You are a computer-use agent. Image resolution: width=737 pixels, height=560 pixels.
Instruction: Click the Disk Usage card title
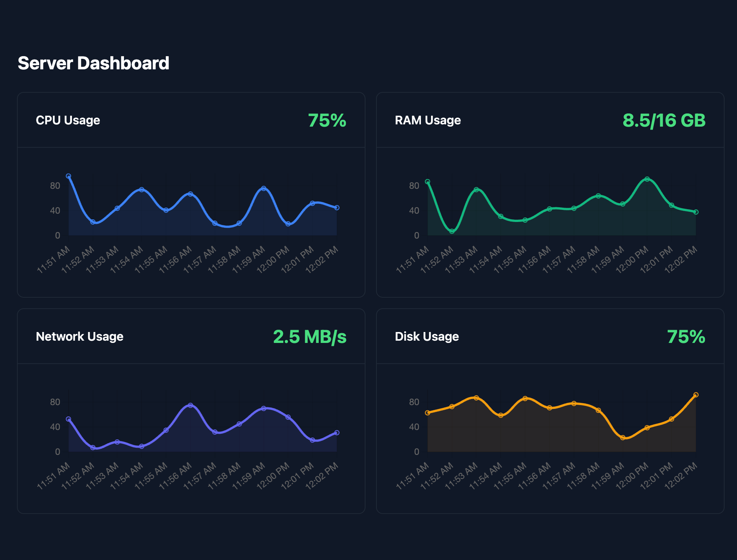(427, 337)
